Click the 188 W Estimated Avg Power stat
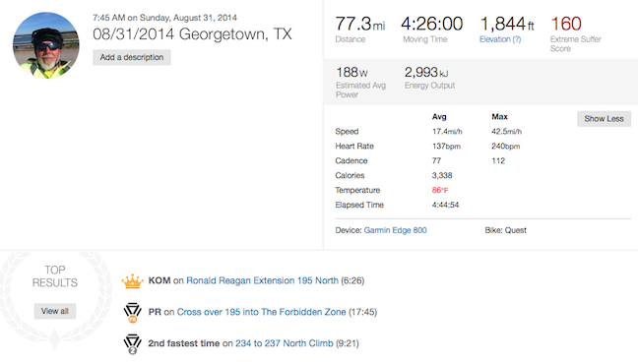 click(x=360, y=83)
